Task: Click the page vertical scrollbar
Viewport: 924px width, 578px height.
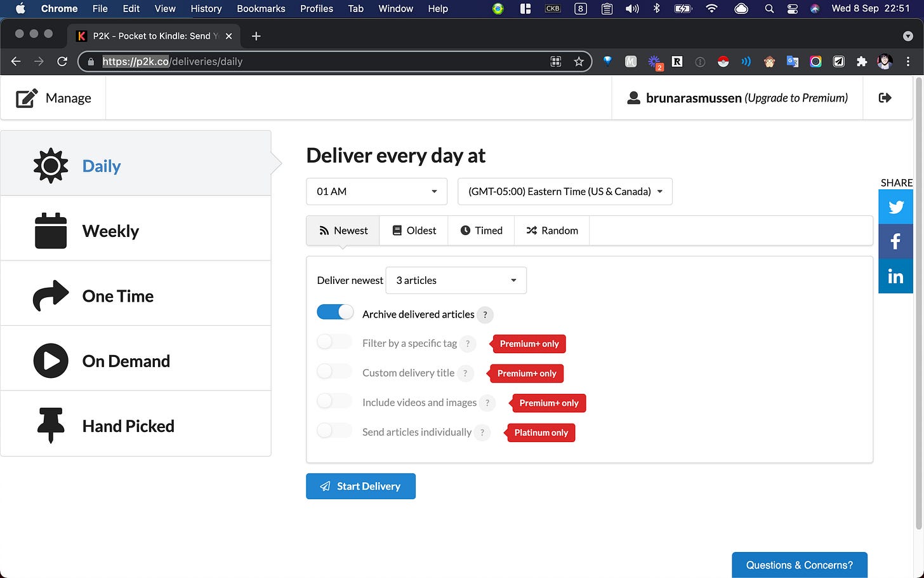Action: click(x=918, y=305)
